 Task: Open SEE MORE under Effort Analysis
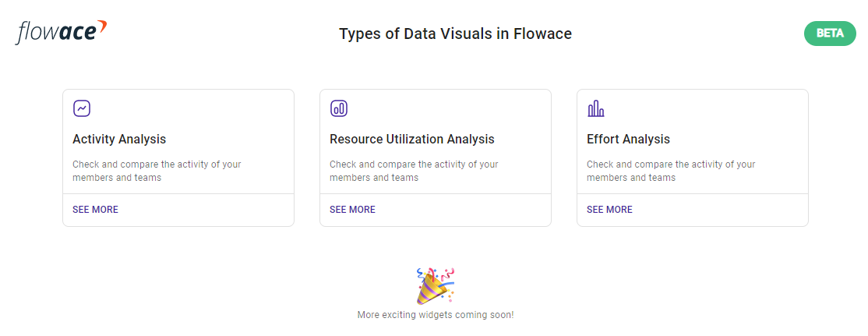coord(609,210)
